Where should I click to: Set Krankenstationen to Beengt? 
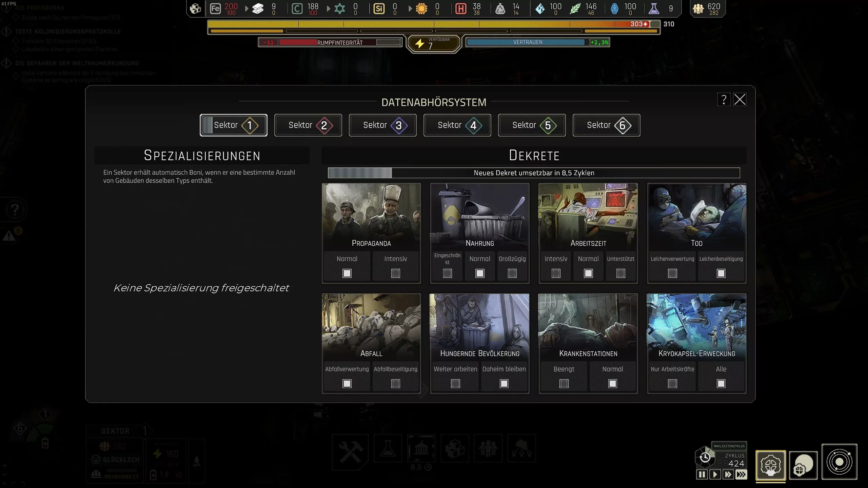(564, 384)
